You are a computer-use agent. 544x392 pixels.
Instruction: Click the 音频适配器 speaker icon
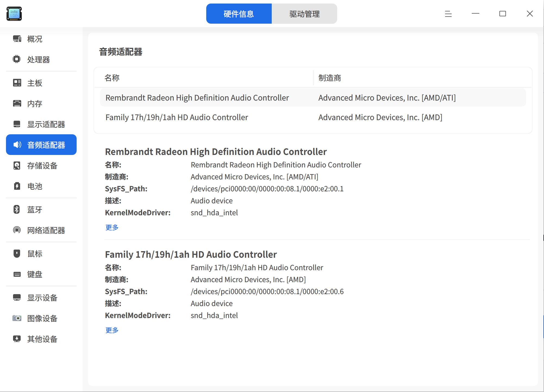tap(17, 145)
